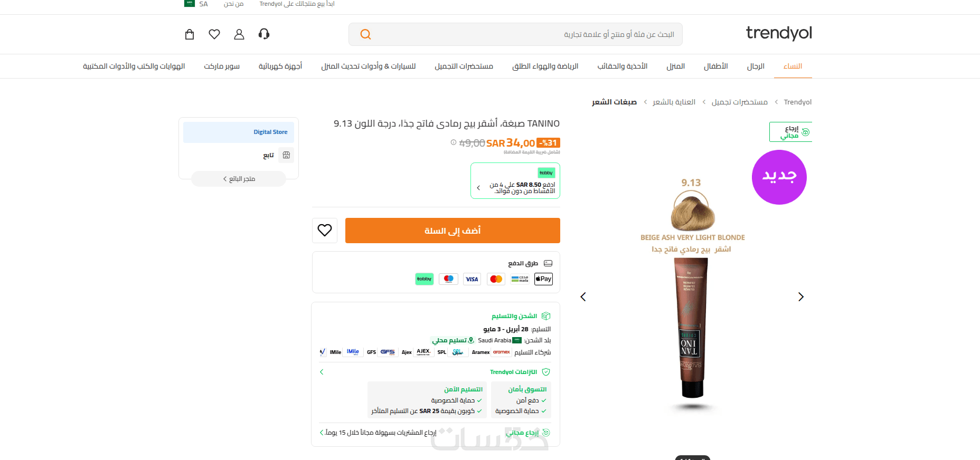Select the النساء category tab
The height and width of the screenshot is (460, 980).
[x=793, y=66]
